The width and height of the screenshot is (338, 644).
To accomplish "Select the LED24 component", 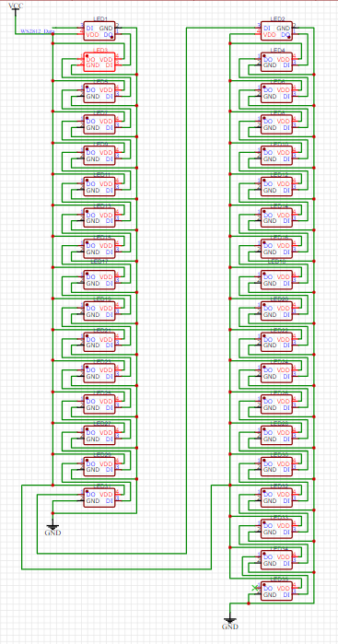I will coord(277,373).
